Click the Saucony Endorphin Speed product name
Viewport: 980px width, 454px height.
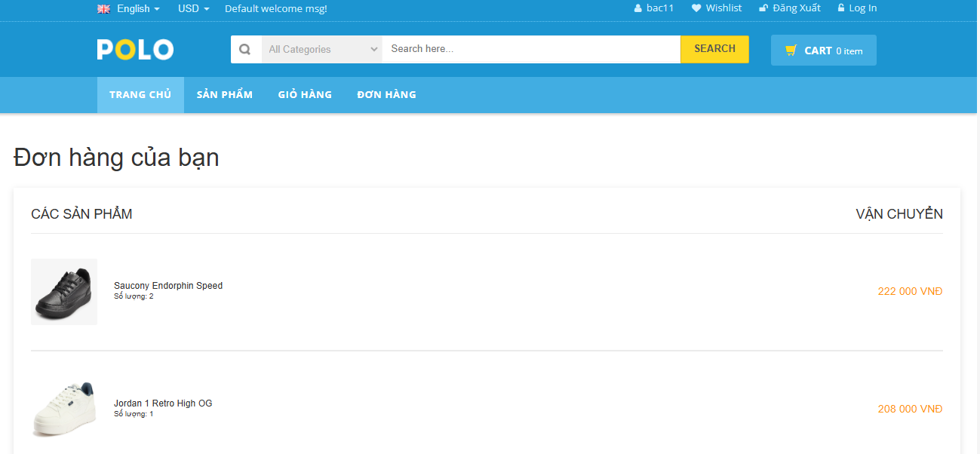pyautogui.click(x=168, y=286)
